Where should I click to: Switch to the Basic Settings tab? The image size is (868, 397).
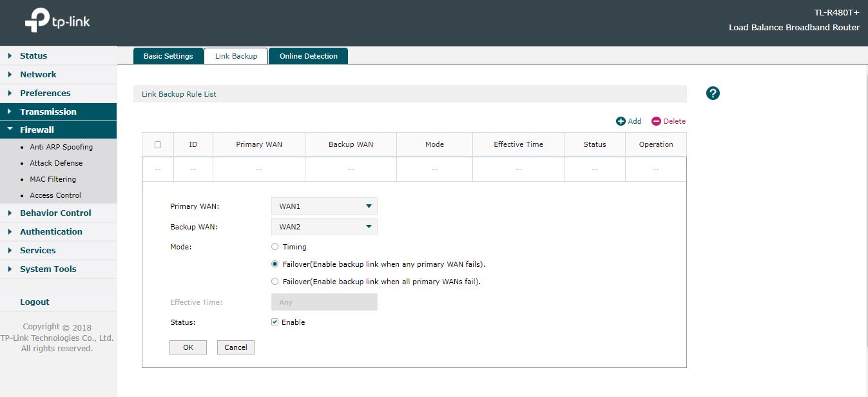coord(168,55)
